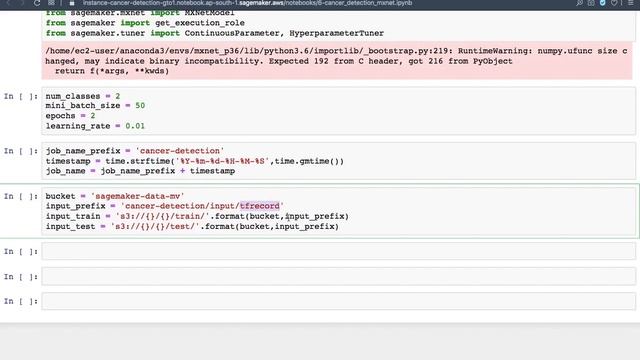This screenshot has width=640, height=360.
Task: Select the cell defining bucket and input_prefix
Action: click(338, 211)
